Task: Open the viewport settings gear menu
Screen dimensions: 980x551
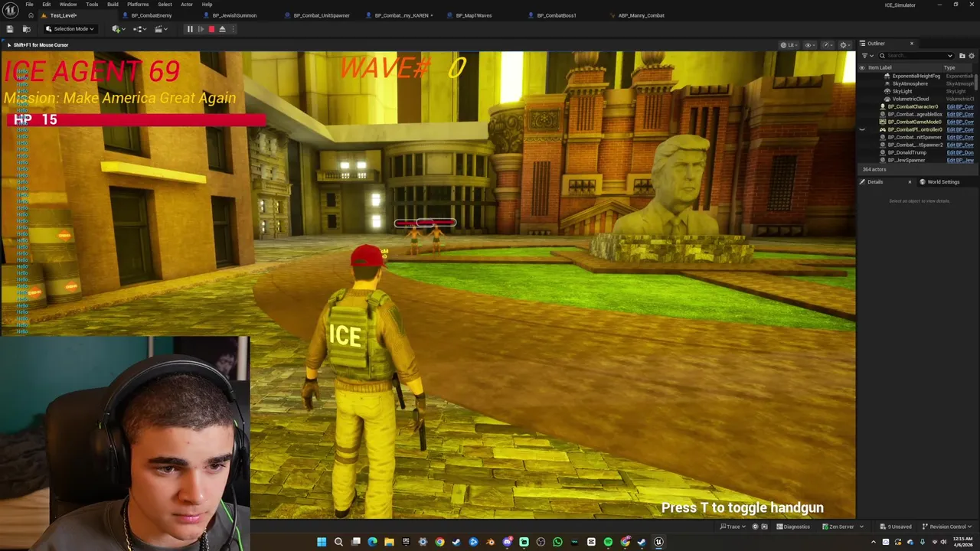Action: [x=845, y=45]
